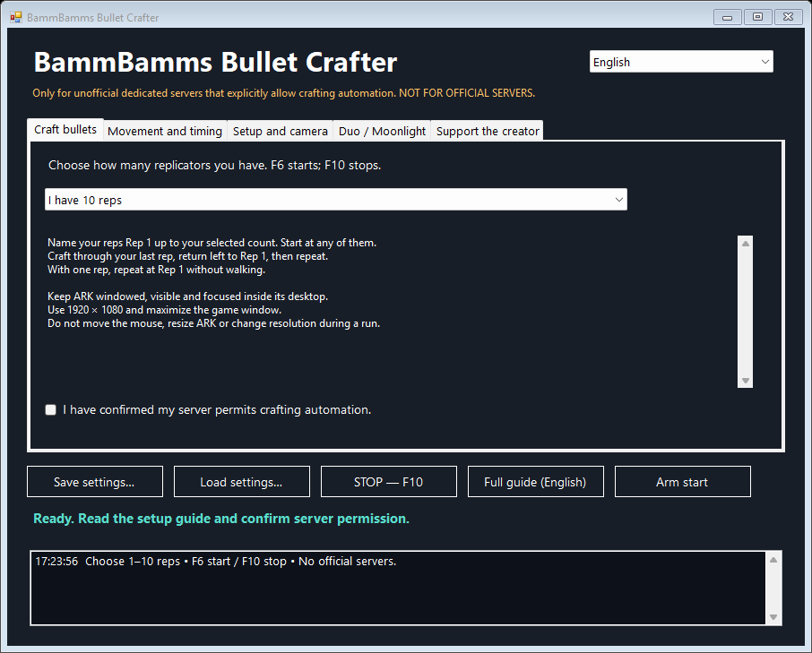Click the log panel scroll up arrow
812x653 pixels.
click(x=773, y=559)
